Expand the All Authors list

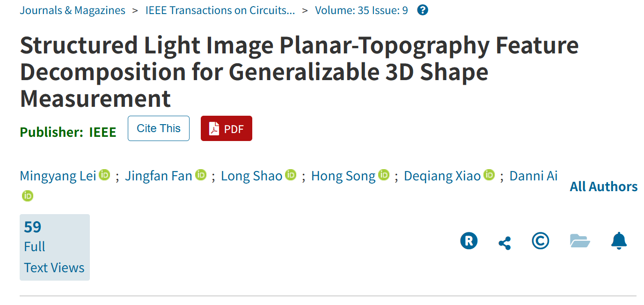[x=603, y=186]
